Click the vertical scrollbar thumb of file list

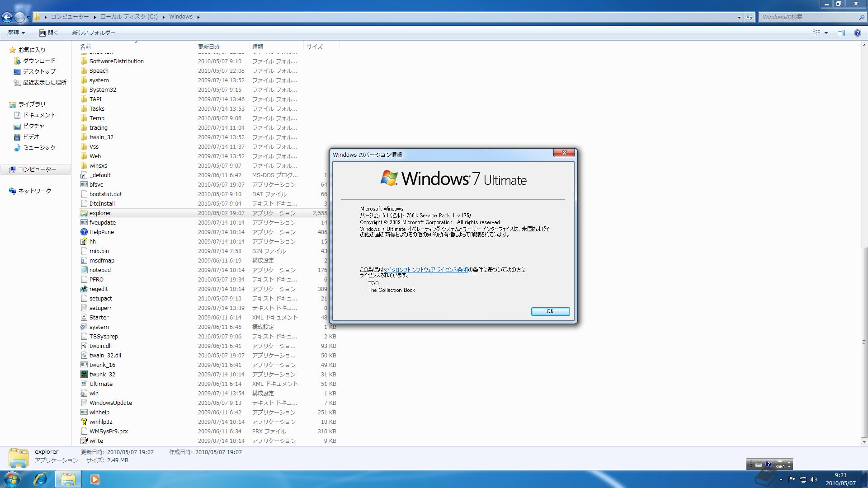[864, 341]
